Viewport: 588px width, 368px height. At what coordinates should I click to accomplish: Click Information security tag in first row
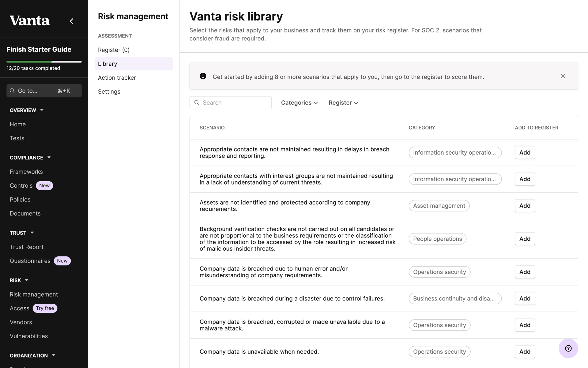point(455,152)
